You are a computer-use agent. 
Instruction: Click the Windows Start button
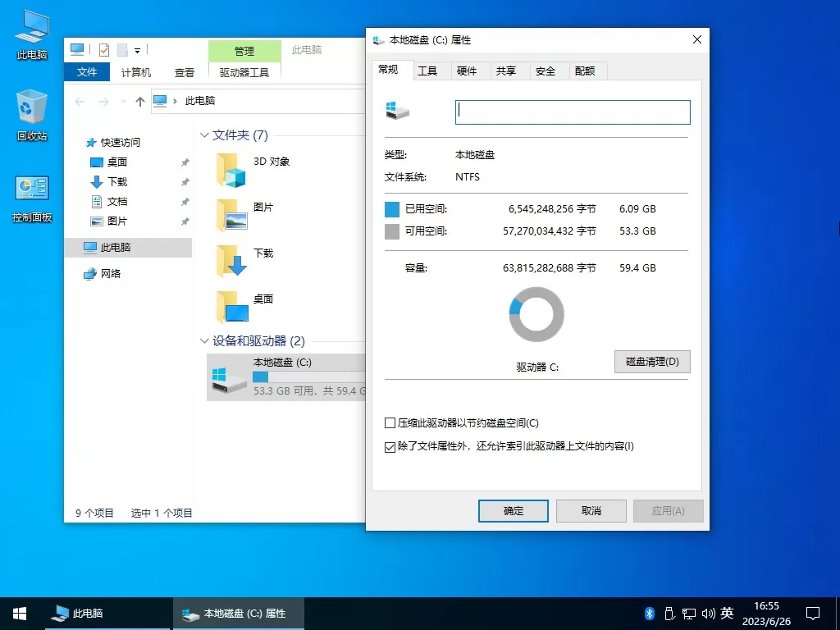point(18,613)
